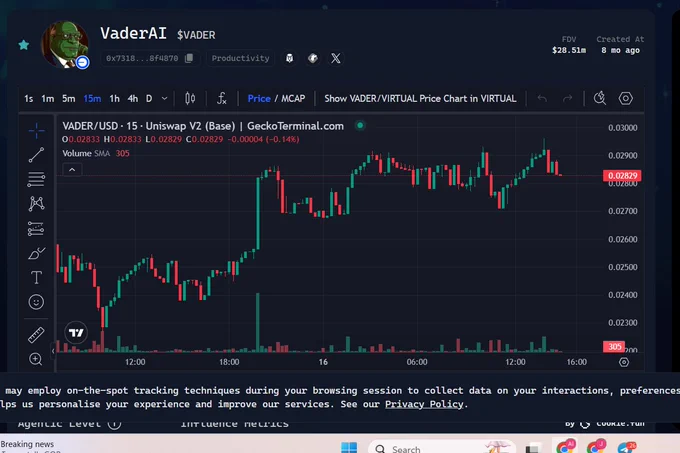Open the VaderAI avatar image
The height and width of the screenshot is (453, 680).
click(65, 45)
